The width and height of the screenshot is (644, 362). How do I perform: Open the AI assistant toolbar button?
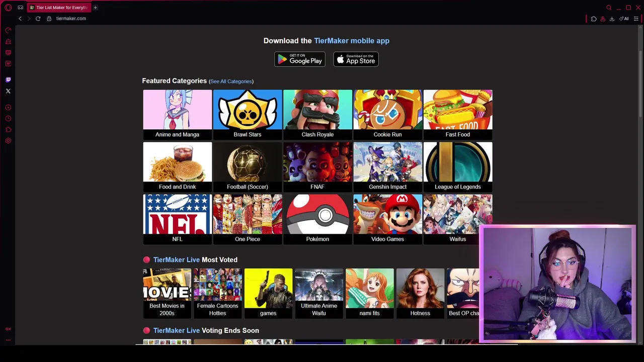tap(624, 19)
